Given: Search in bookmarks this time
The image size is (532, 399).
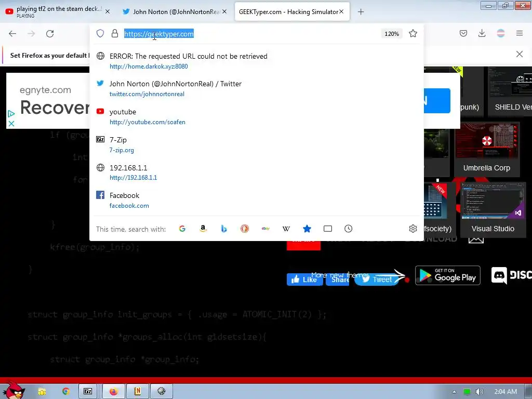Looking at the screenshot, I should pos(307,229).
